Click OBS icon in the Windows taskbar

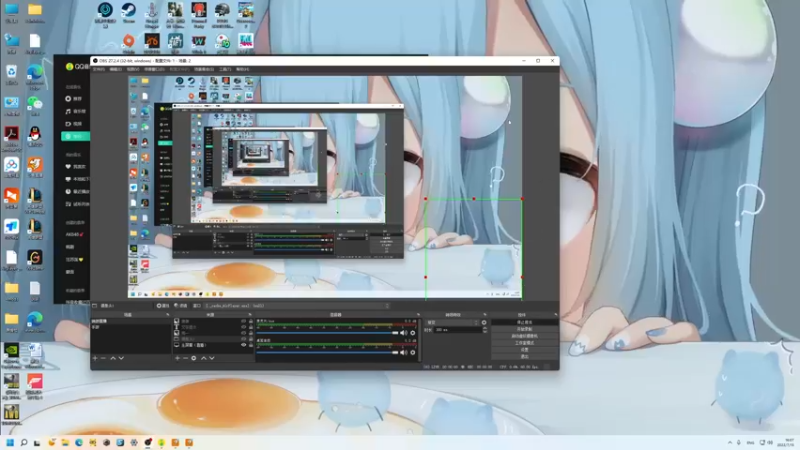tap(147, 442)
